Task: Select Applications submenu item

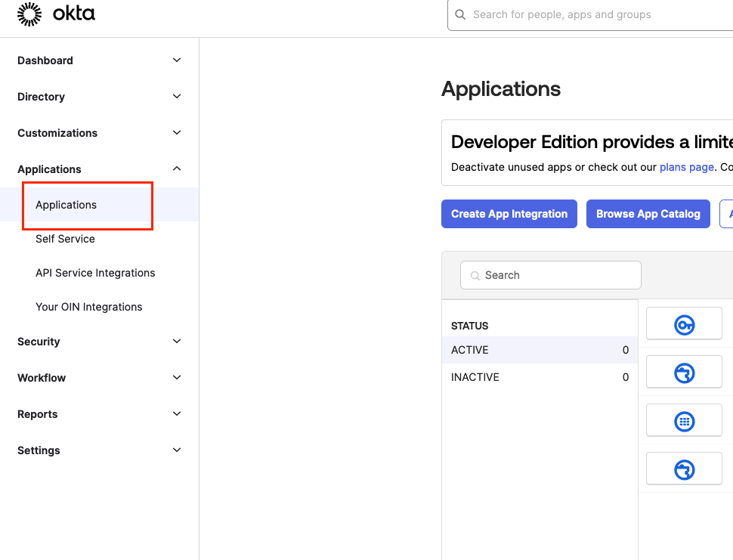Action: [66, 205]
